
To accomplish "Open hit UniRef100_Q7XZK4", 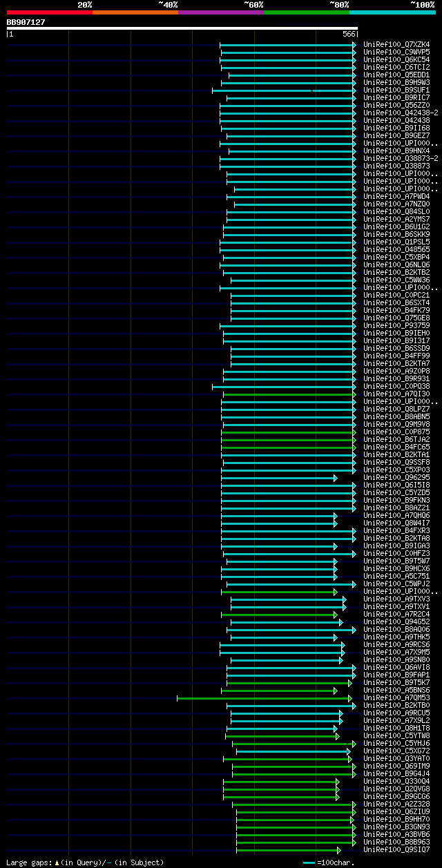I will point(396,45).
